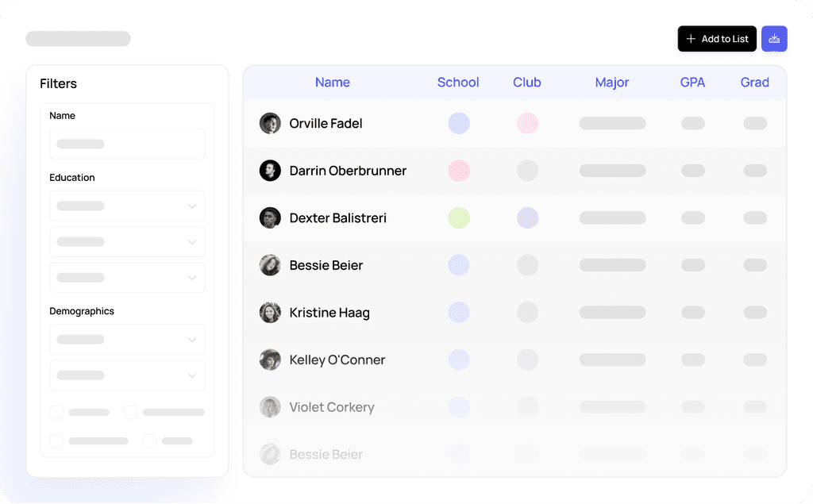Click the school badge for Orville Fadel
813x504 pixels.
pos(458,123)
